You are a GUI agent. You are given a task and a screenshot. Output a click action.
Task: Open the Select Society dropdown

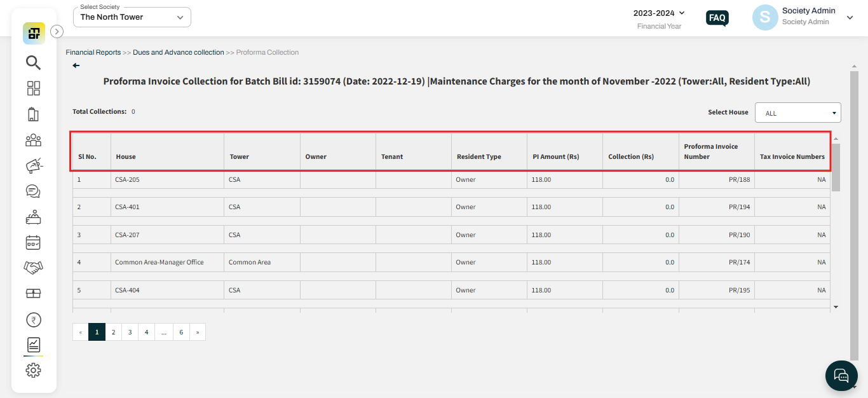pyautogui.click(x=132, y=17)
